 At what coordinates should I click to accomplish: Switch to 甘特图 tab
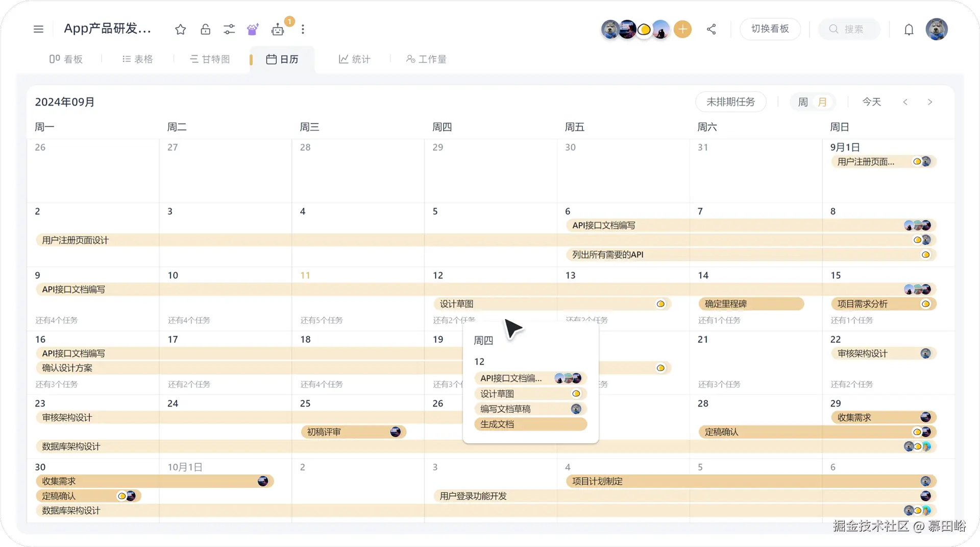coord(210,59)
